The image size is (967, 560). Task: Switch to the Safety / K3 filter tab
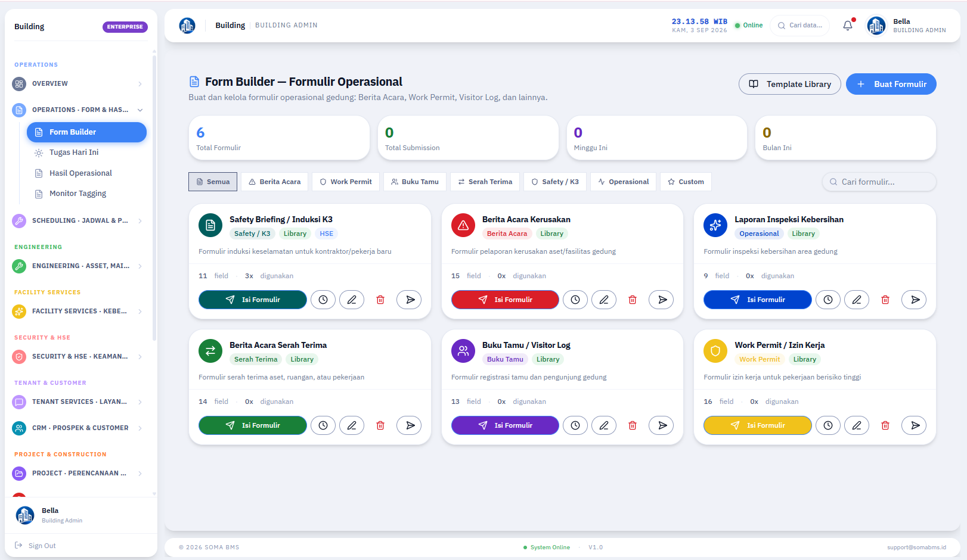(555, 182)
